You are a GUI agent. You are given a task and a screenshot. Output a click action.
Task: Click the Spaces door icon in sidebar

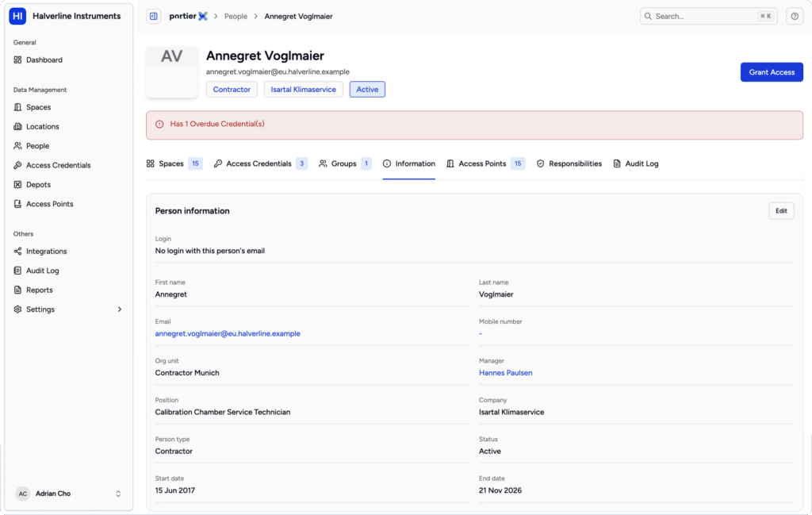pos(17,107)
